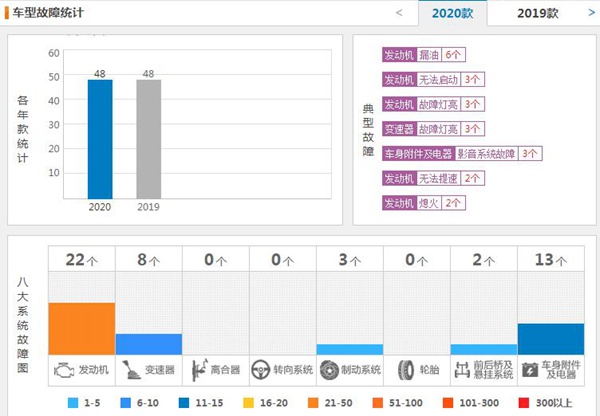Click the orange engine fault bar

[x=82, y=328]
